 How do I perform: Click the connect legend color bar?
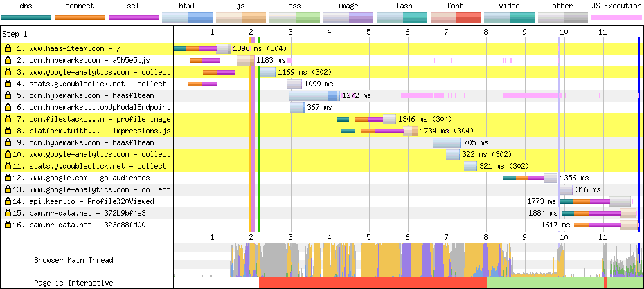[x=80, y=17]
